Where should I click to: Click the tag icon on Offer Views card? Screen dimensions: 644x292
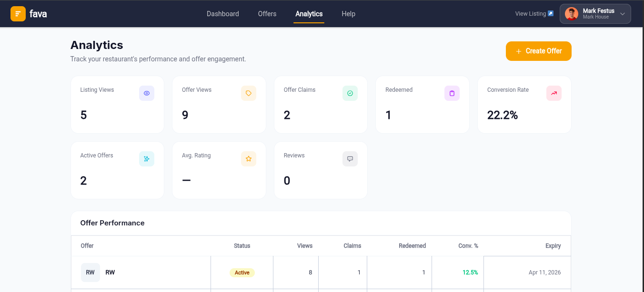[249, 93]
